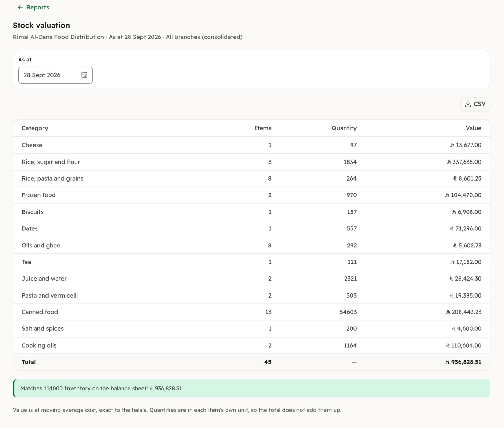
Task: Select the Cheese category row
Action: tap(251, 145)
